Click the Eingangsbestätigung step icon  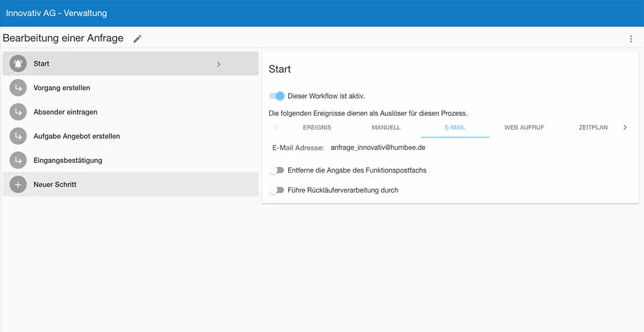tap(18, 160)
